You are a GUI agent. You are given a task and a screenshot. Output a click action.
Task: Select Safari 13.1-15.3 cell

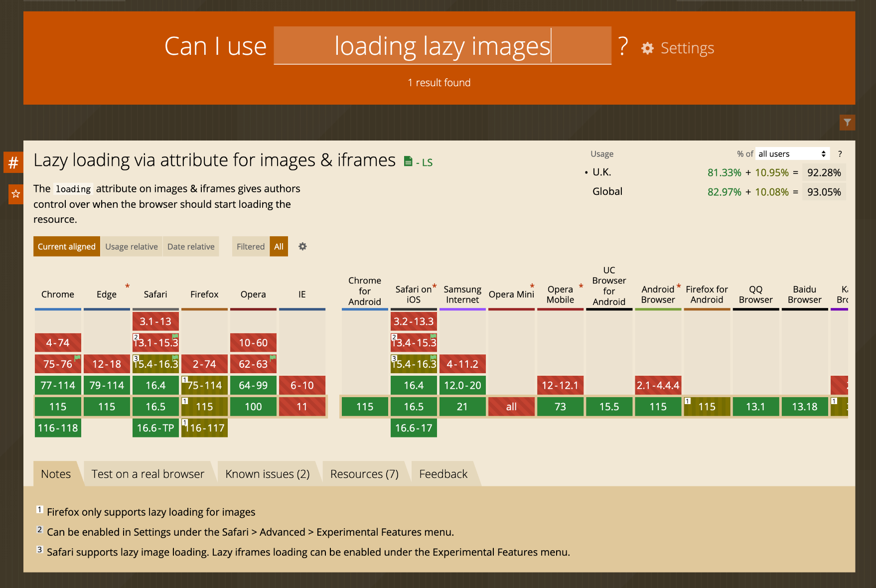click(x=155, y=343)
